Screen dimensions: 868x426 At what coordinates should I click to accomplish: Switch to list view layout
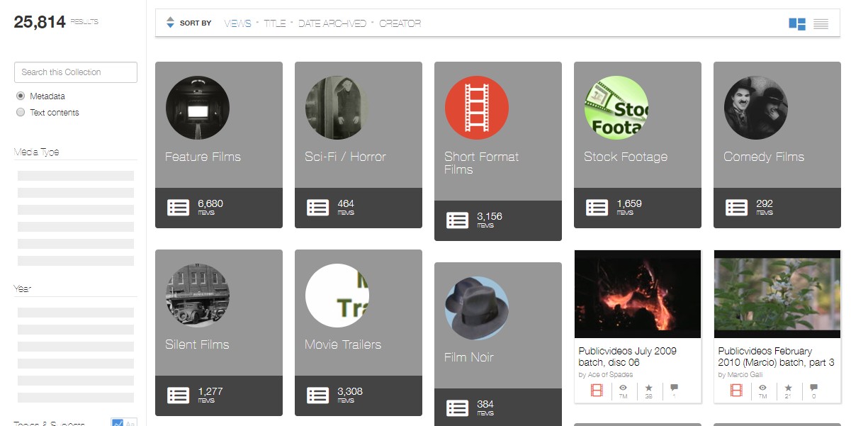[x=821, y=23]
